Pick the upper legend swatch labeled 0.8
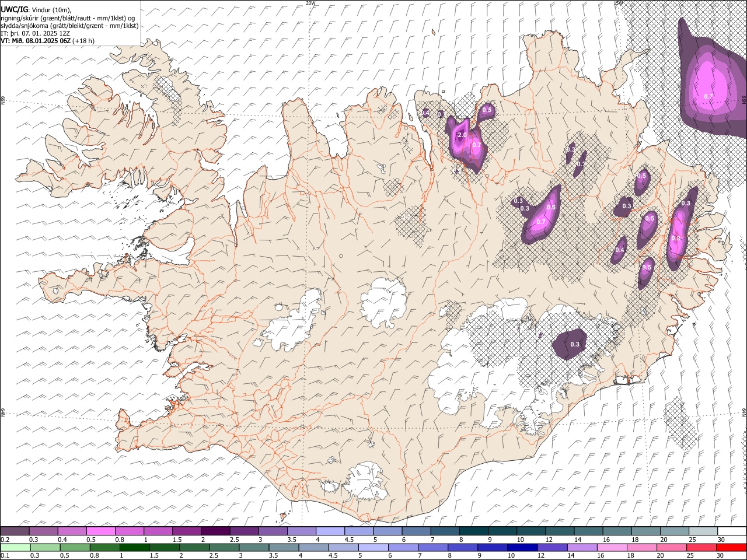 pos(129,531)
